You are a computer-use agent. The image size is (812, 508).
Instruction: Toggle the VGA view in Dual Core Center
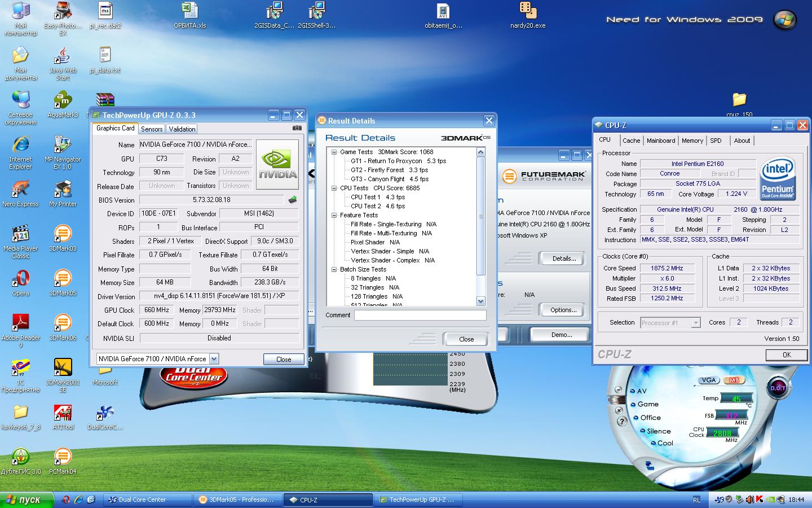click(x=709, y=380)
